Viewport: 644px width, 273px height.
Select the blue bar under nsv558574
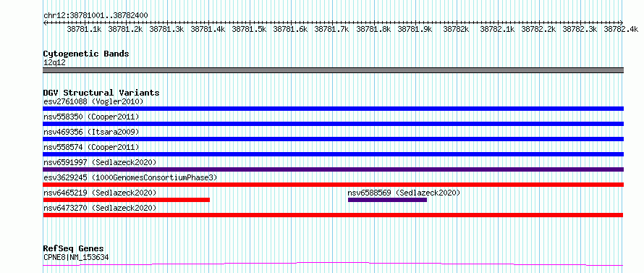[333, 154]
